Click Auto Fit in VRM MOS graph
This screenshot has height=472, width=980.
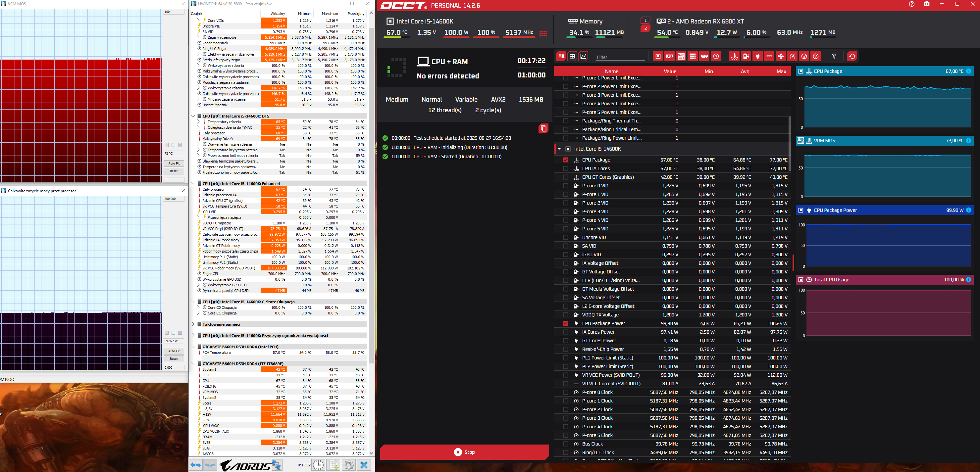pyautogui.click(x=174, y=164)
